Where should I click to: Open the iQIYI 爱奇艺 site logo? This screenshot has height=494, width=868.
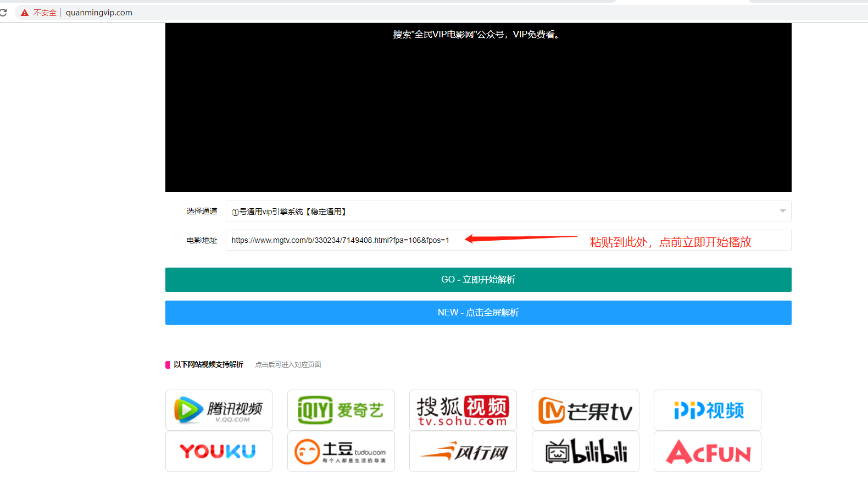pos(341,410)
